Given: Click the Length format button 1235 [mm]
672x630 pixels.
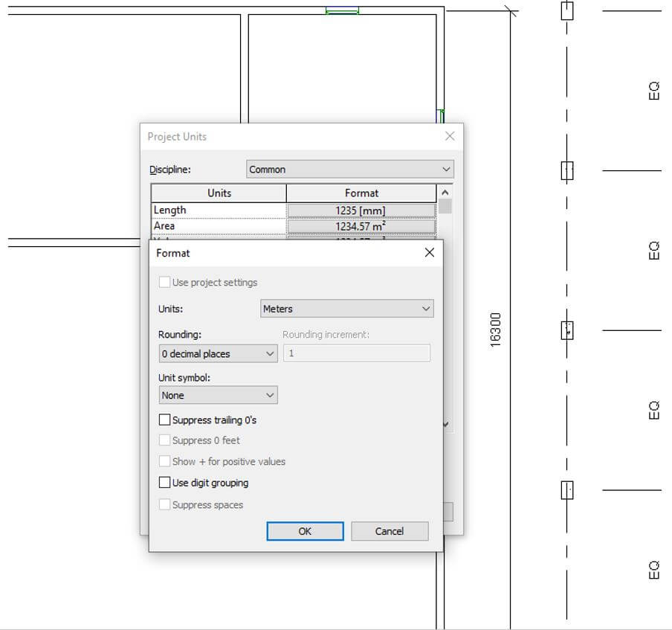Looking at the screenshot, I should pos(361,210).
